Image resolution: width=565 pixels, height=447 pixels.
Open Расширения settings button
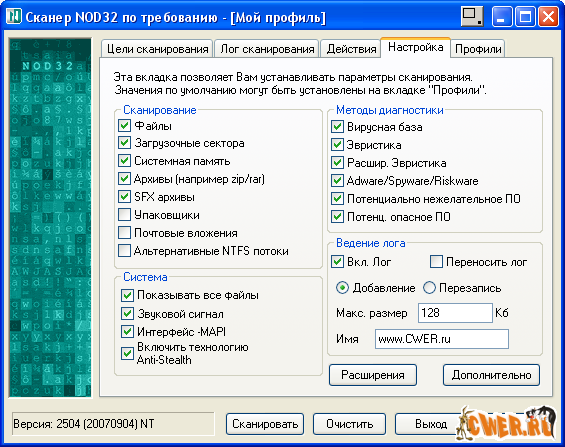coord(373,375)
